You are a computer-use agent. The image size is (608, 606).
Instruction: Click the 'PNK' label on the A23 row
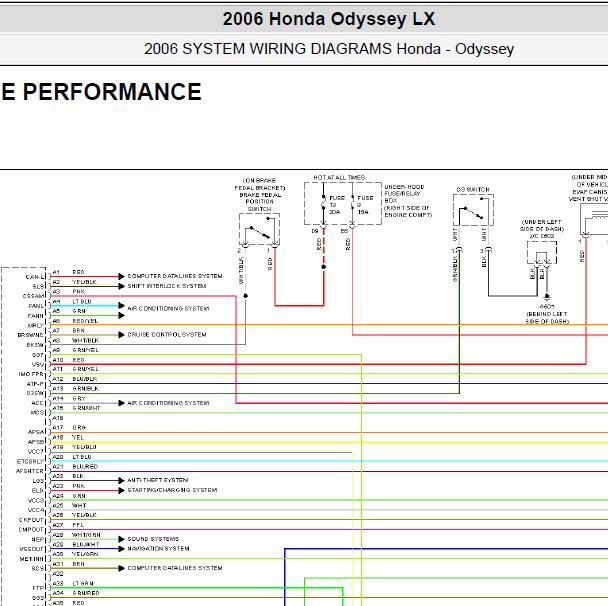coord(78,486)
